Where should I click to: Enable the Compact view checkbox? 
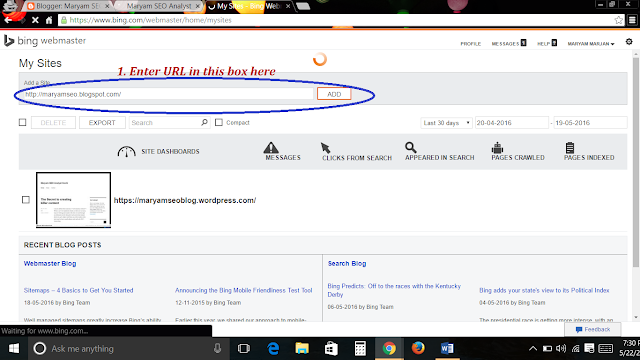pos(219,122)
